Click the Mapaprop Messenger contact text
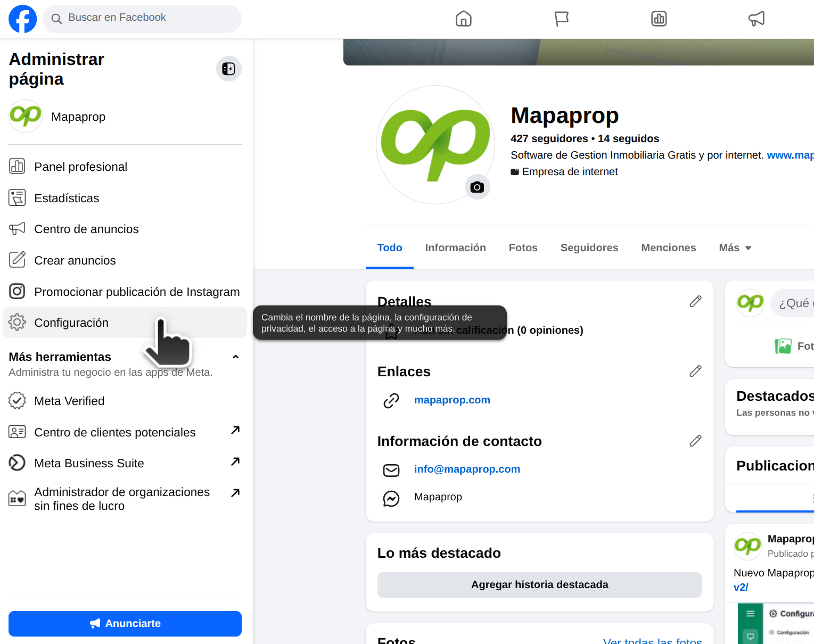814x644 pixels. (438, 497)
